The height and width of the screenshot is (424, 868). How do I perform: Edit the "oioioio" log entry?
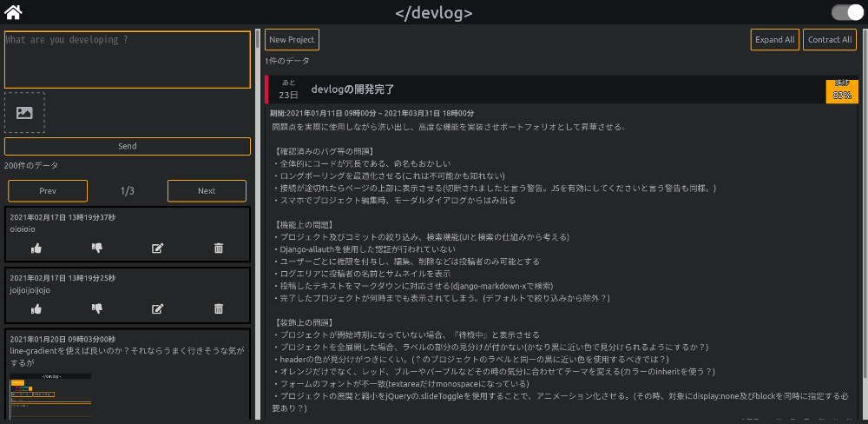(x=158, y=248)
